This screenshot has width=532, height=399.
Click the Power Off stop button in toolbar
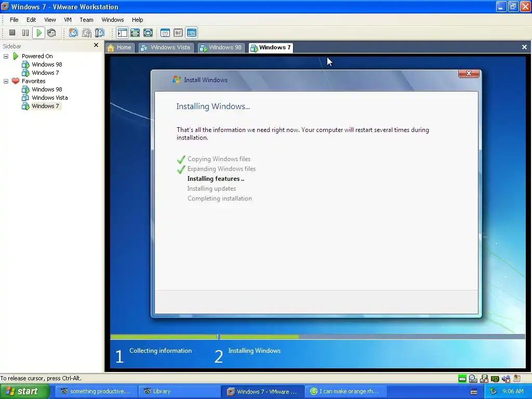12,33
